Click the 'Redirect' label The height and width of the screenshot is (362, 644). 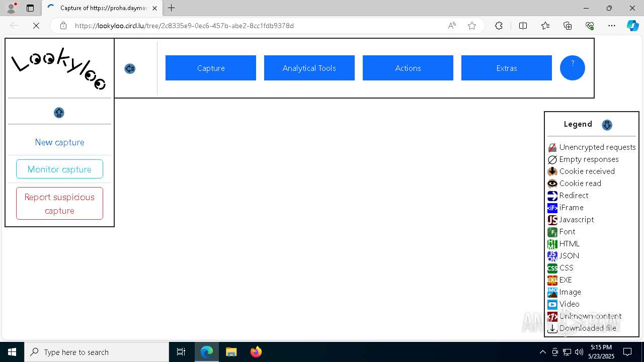574,196
